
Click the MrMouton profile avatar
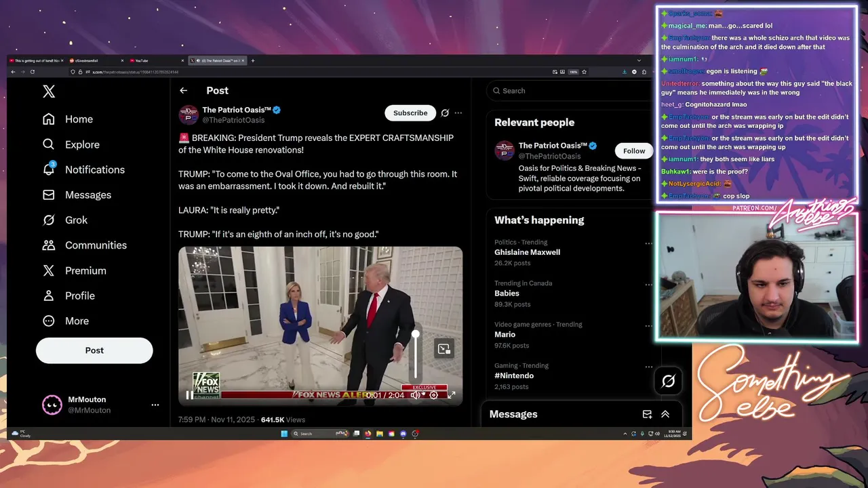click(x=52, y=405)
